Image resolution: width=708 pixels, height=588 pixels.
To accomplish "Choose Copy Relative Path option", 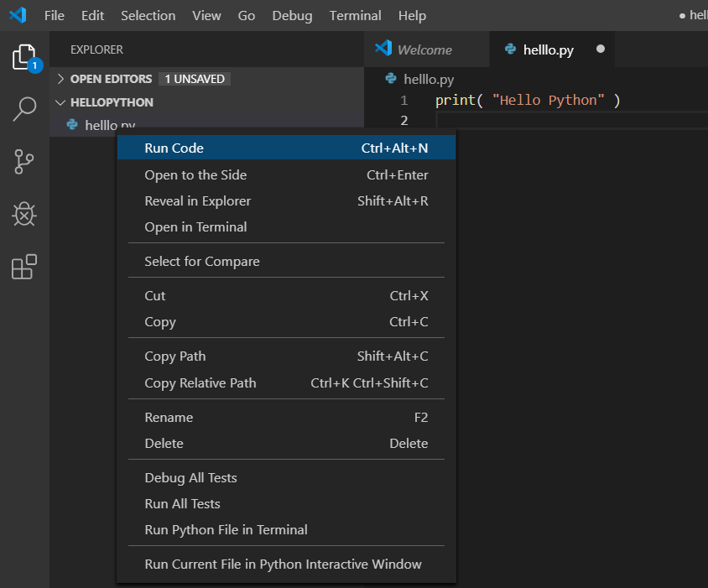I will pyautogui.click(x=286, y=382).
